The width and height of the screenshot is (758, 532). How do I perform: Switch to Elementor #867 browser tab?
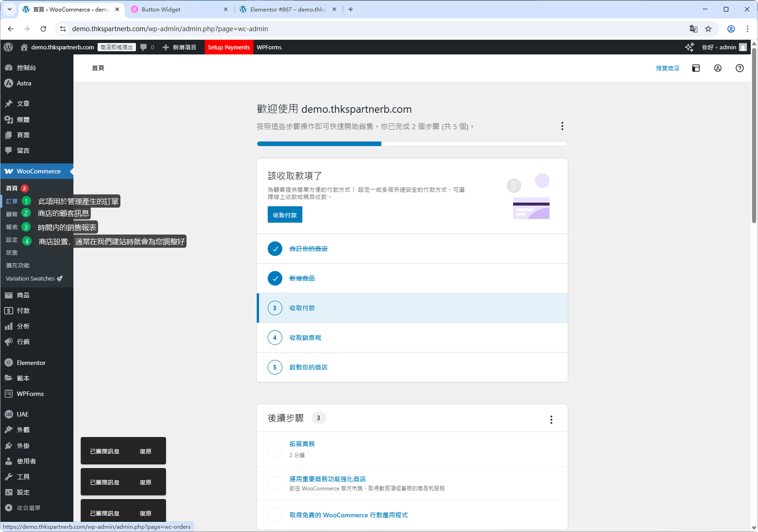coord(288,9)
